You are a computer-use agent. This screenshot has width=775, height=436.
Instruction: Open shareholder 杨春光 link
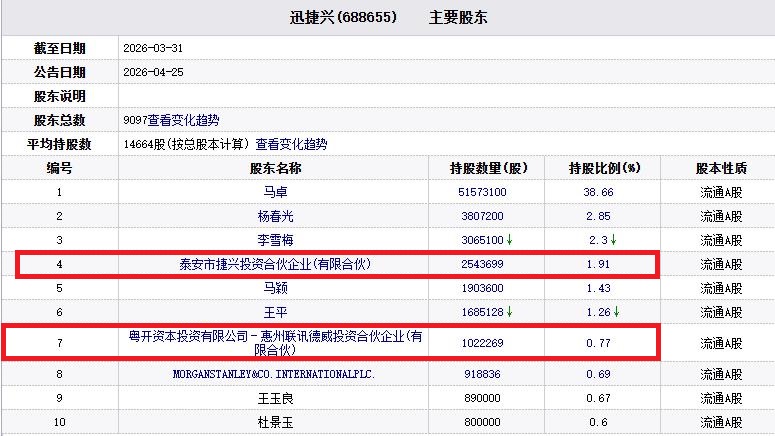click(x=275, y=216)
